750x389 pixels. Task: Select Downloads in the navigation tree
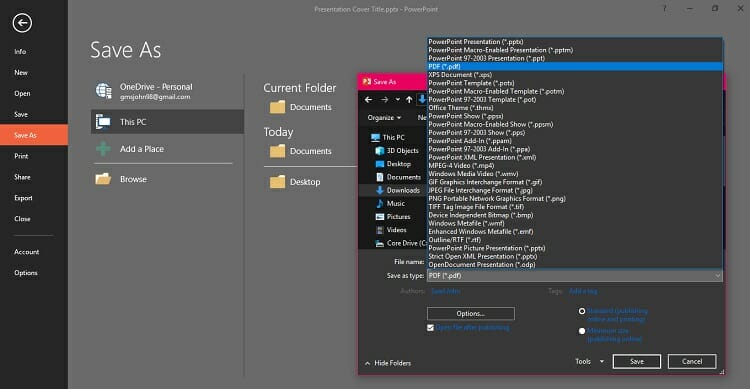[x=397, y=190]
